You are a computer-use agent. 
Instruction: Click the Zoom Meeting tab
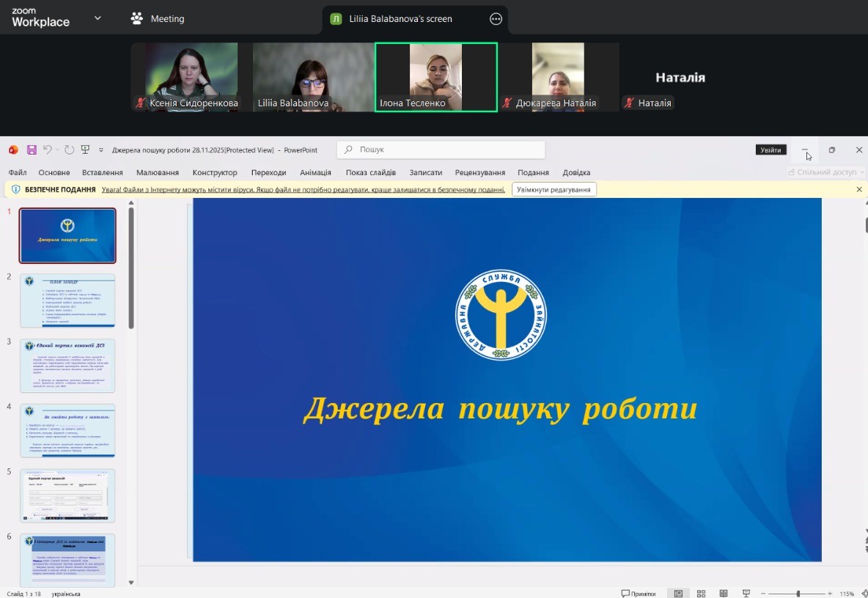[x=158, y=19]
